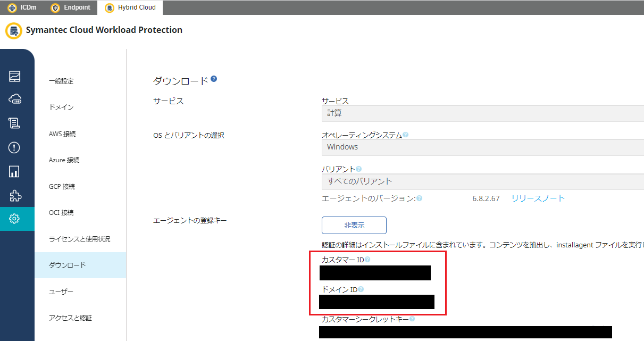Screen dimensions: 644x341
Task: Open Azure 接続 settings page
Action: point(64,160)
